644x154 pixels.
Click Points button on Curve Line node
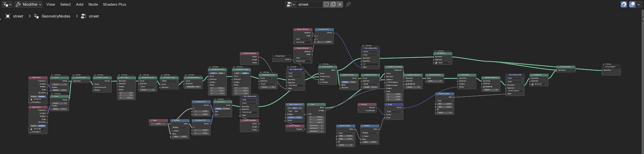pos(219,109)
